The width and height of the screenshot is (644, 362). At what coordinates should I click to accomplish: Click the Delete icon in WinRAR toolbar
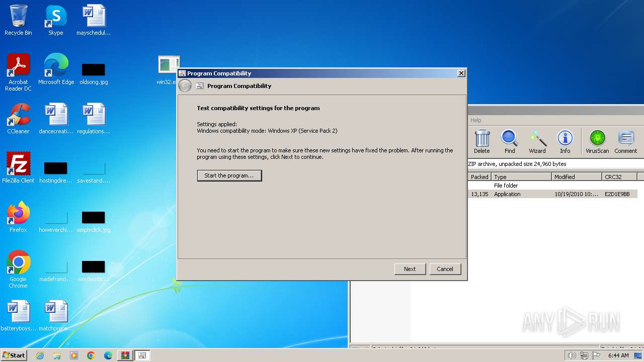[481, 142]
